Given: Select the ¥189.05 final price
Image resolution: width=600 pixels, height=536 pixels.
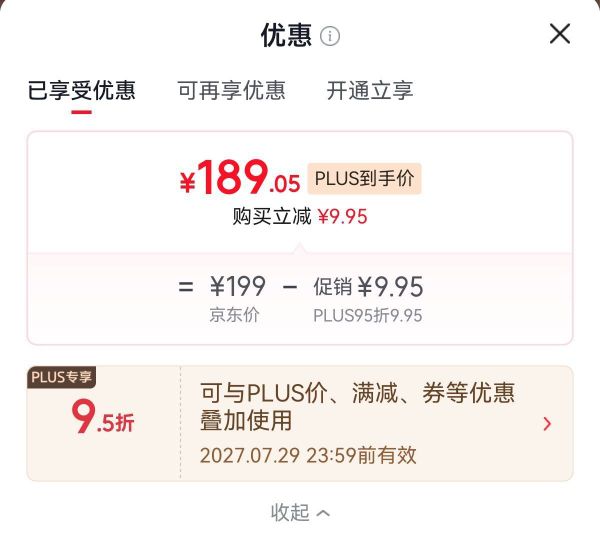Looking at the screenshot, I should coord(240,178).
